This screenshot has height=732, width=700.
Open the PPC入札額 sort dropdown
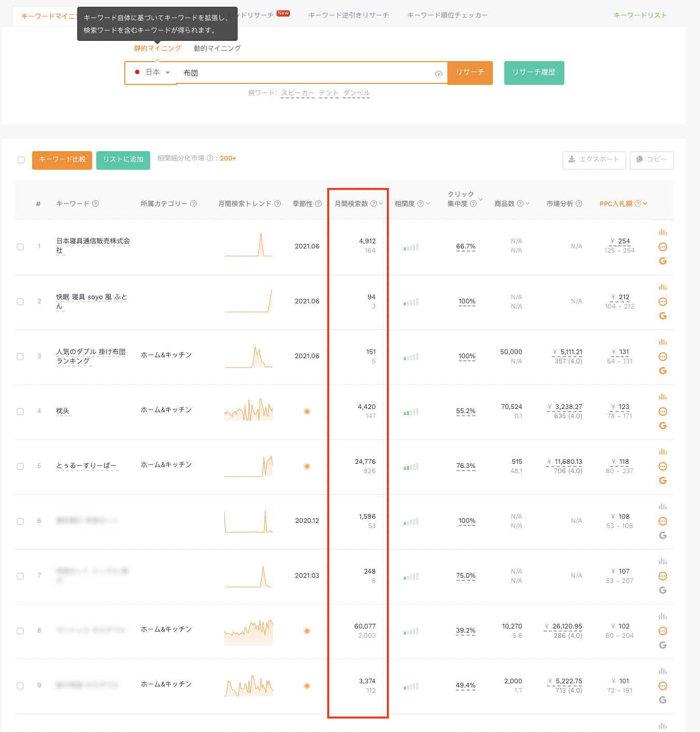(x=645, y=204)
